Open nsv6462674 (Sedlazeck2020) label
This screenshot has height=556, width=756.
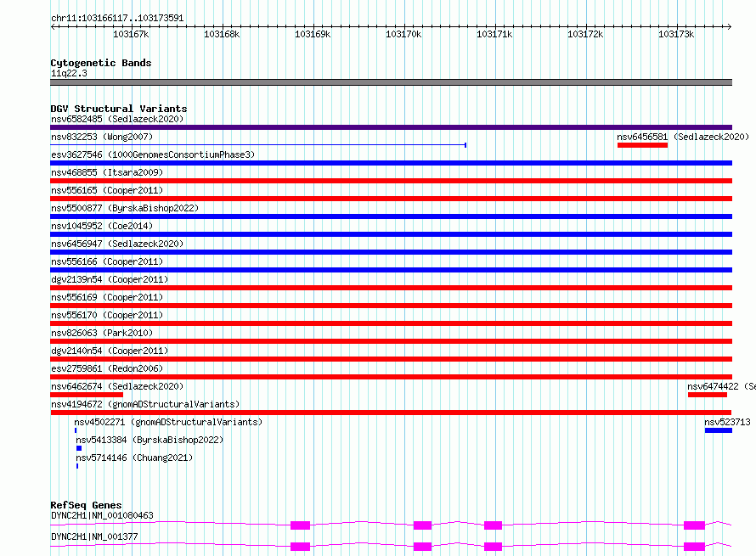tap(117, 386)
